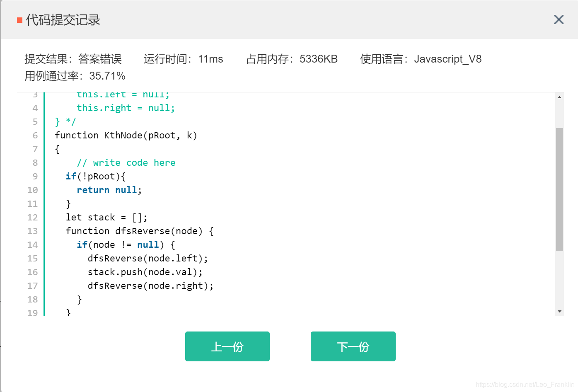The width and height of the screenshot is (578, 392).
Task: Click the 代码提交记录 dialog title
Action: point(63,20)
